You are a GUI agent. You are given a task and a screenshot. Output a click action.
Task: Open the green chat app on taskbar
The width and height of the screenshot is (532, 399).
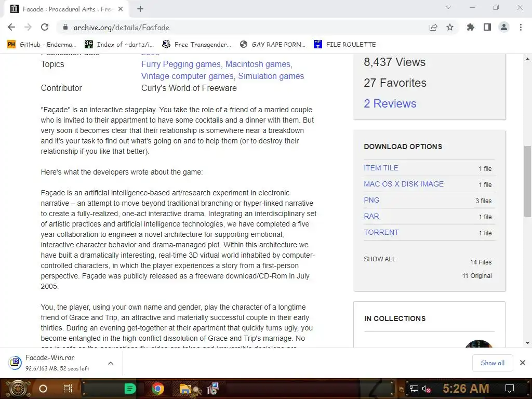[x=130, y=389]
